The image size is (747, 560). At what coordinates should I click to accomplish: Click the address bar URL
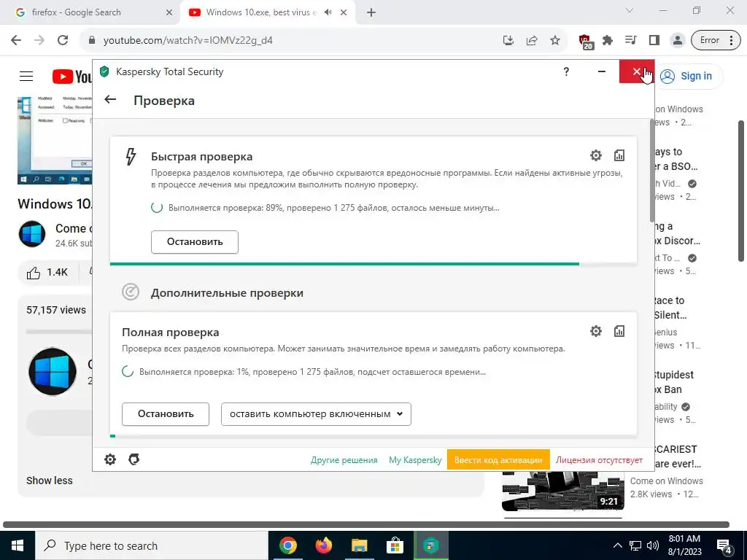coord(187,41)
